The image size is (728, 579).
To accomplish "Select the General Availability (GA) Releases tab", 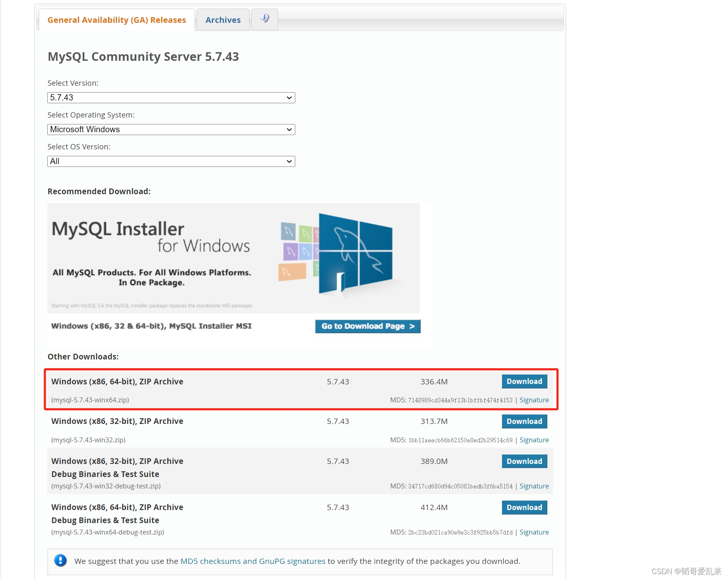I will [116, 20].
